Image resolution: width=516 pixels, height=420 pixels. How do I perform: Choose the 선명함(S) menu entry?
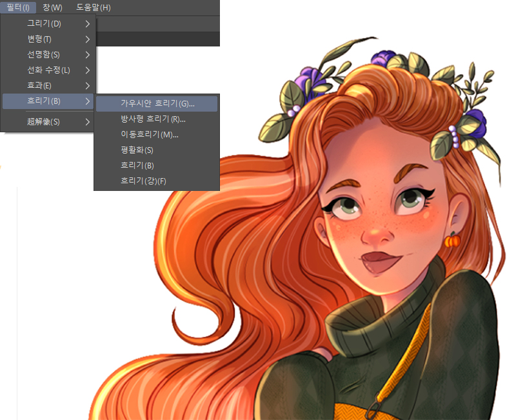[43, 55]
